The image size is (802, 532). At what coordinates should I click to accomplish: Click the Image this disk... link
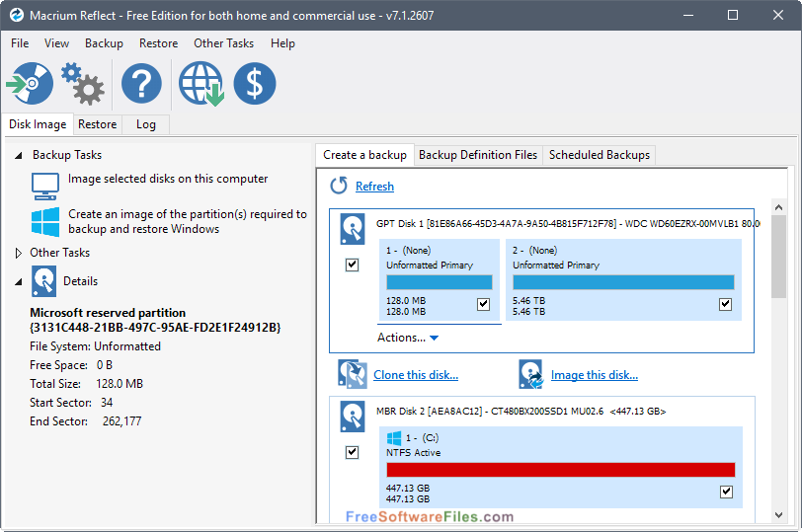pyautogui.click(x=595, y=375)
